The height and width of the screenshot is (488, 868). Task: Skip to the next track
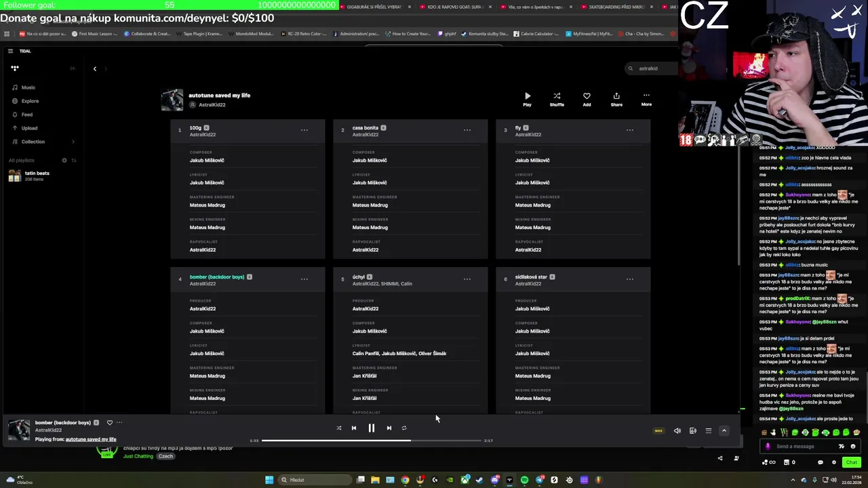(x=389, y=428)
